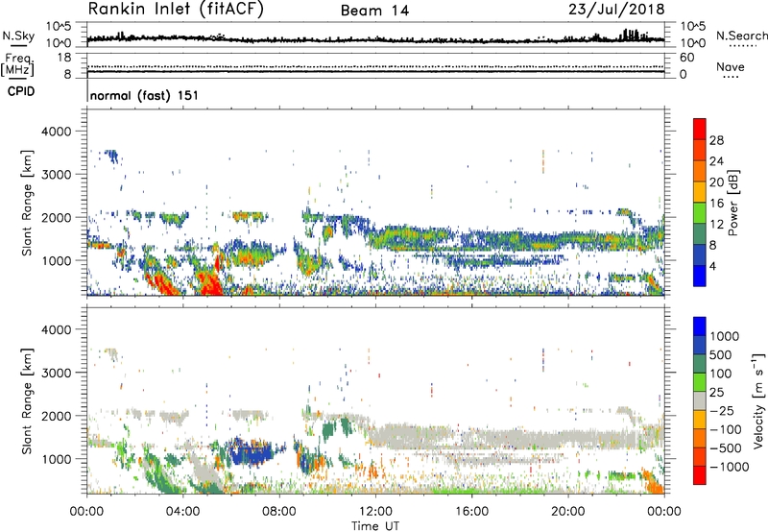The image size is (768, 532).
Task: Click the 'Velocity [m s-1]' color bar label
Action: click(758, 400)
